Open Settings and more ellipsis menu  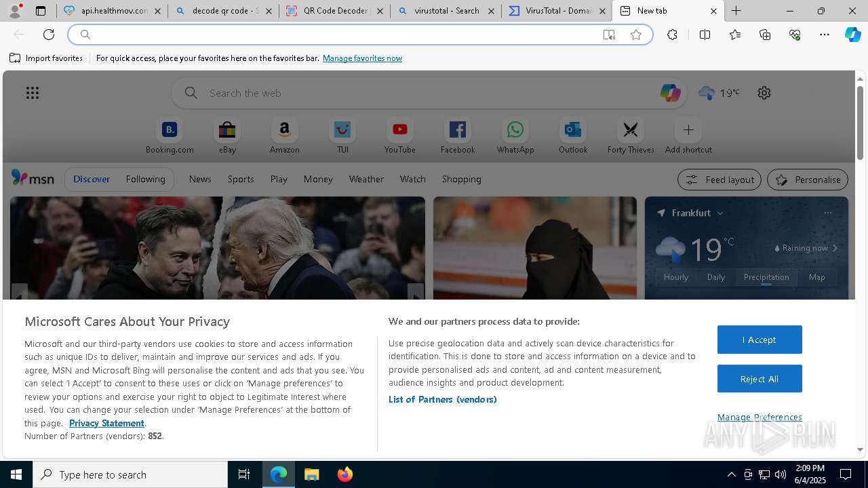click(x=825, y=35)
